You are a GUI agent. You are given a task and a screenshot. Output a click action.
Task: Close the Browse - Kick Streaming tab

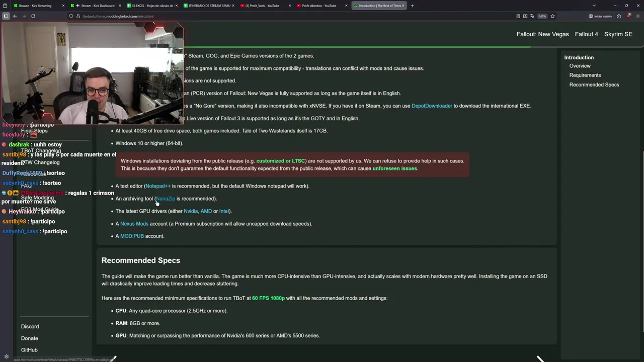click(x=63, y=6)
